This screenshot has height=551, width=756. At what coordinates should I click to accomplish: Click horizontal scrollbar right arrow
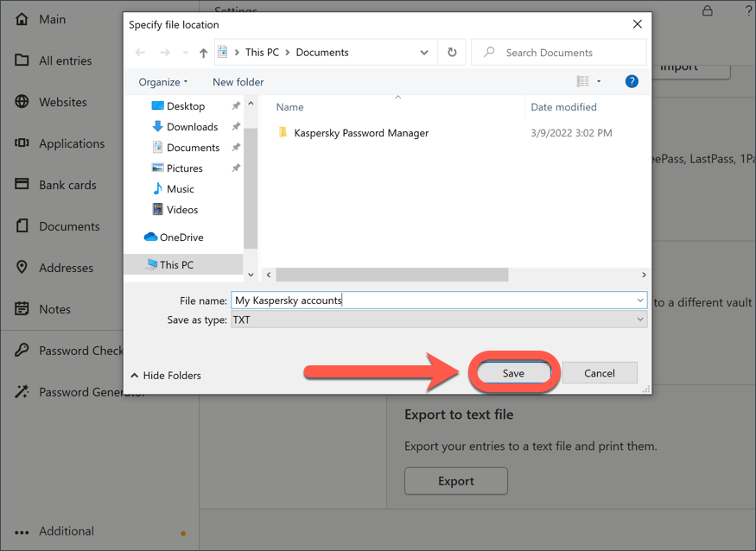[644, 275]
